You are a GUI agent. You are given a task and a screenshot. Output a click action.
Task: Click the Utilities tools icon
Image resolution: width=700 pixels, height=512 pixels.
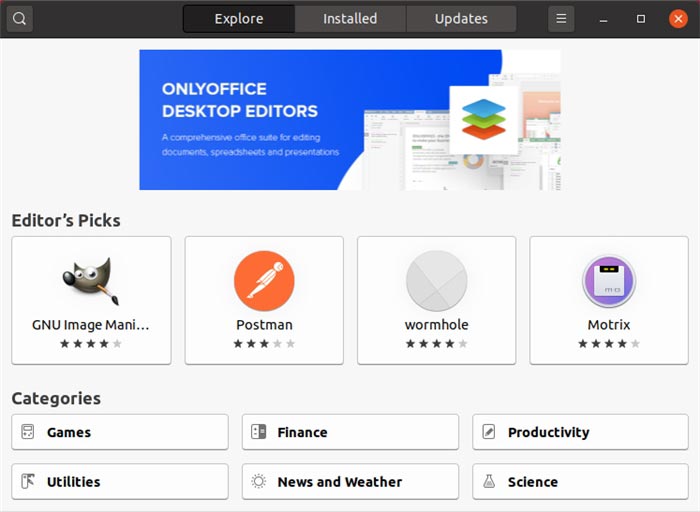[28, 481]
